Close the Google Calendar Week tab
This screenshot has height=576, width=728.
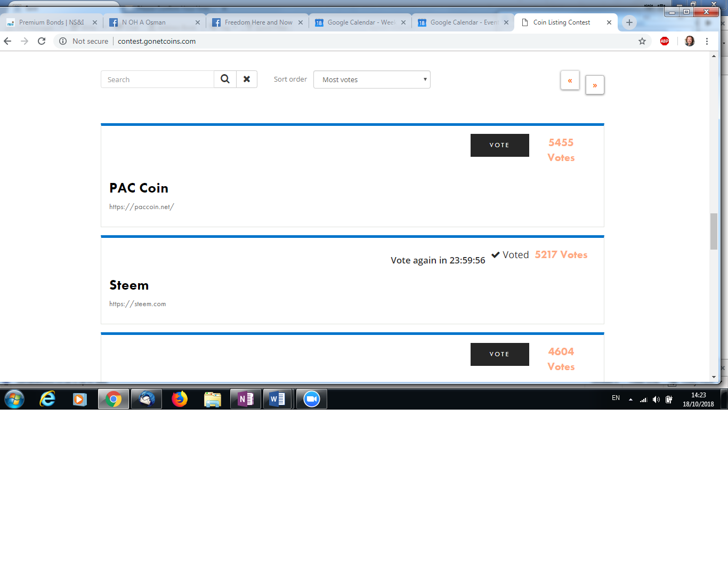403,22
